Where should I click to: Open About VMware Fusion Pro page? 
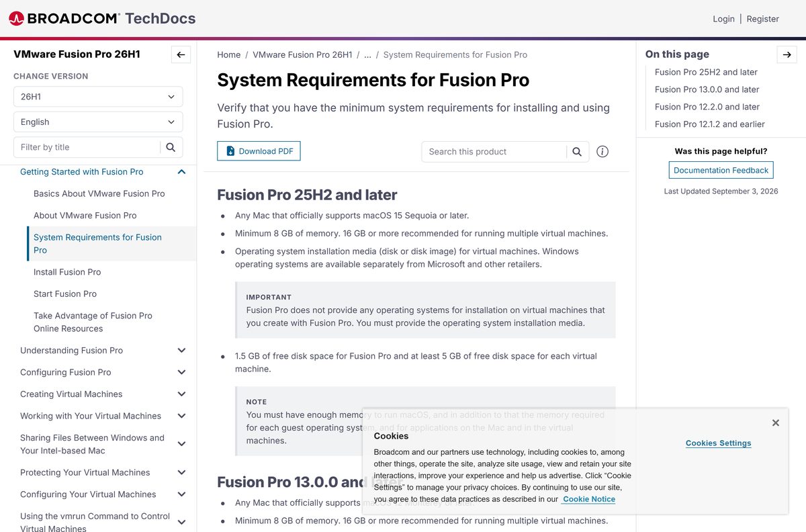tap(85, 216)
